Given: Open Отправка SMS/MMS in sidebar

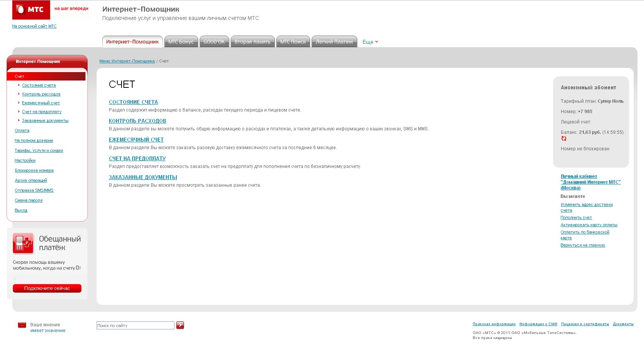Looking at the screenshot, I should click(x=34, y=190).
